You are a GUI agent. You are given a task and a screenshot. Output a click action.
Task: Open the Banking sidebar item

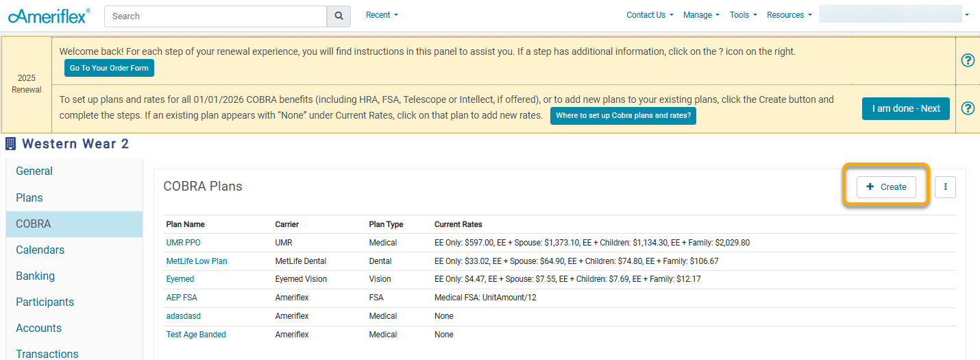point(36,276)
